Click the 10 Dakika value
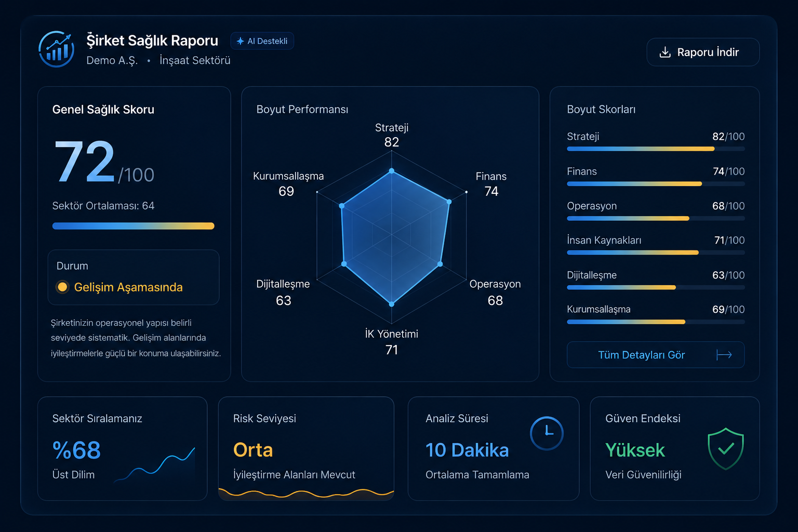Viewport: 798px width, 532px height. [467, 450]
